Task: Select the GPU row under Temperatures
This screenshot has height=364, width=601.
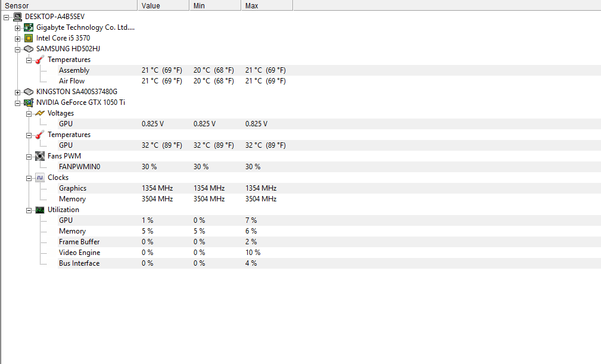Action: pyautogui.click(x=329, y=145)
